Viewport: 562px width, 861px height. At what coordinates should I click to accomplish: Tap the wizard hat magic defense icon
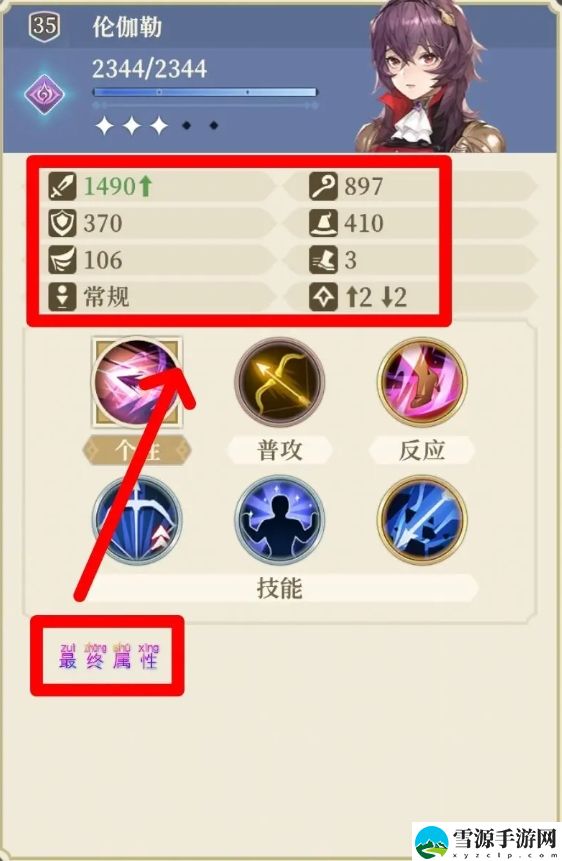(x=323, y=223)
